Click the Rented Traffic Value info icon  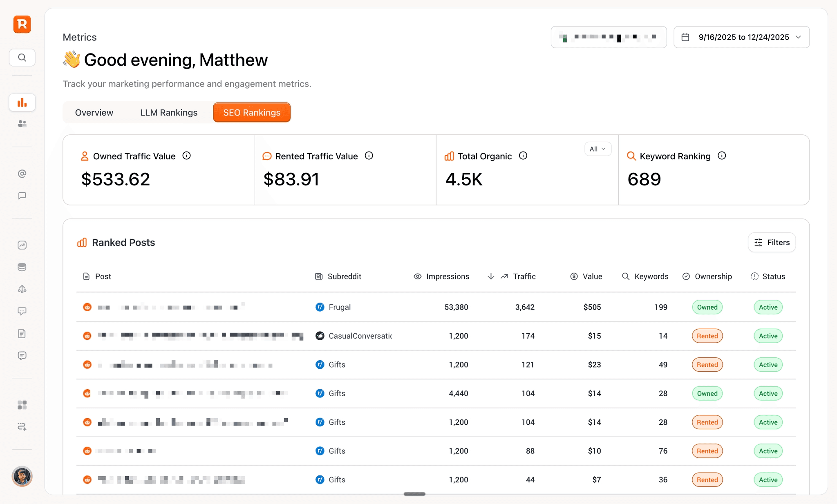pos(369,156)
